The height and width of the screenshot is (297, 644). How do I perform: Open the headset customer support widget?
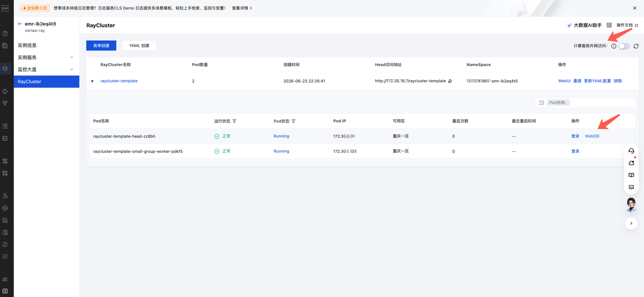pyautogui.click(x=631, y=151)
